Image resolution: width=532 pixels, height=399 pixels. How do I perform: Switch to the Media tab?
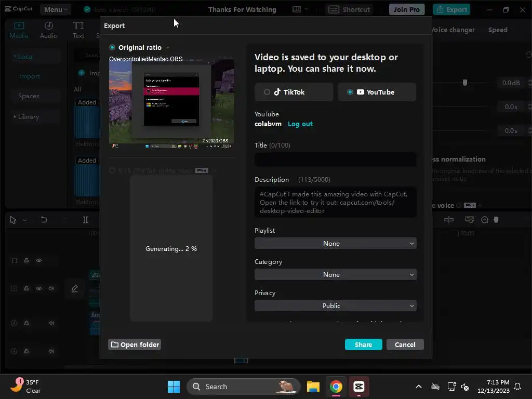(x=19, y=30)
